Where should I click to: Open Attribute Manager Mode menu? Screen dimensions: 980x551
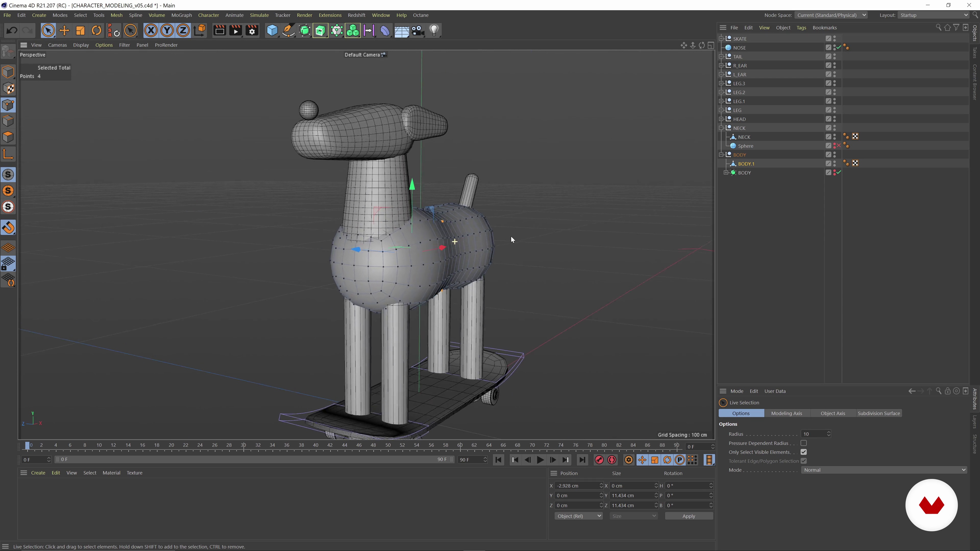(x=737, y=391)
